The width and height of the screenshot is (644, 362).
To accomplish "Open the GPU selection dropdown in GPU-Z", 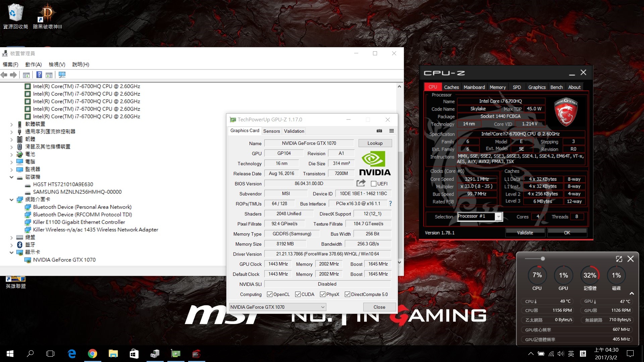I will [277, 307].
